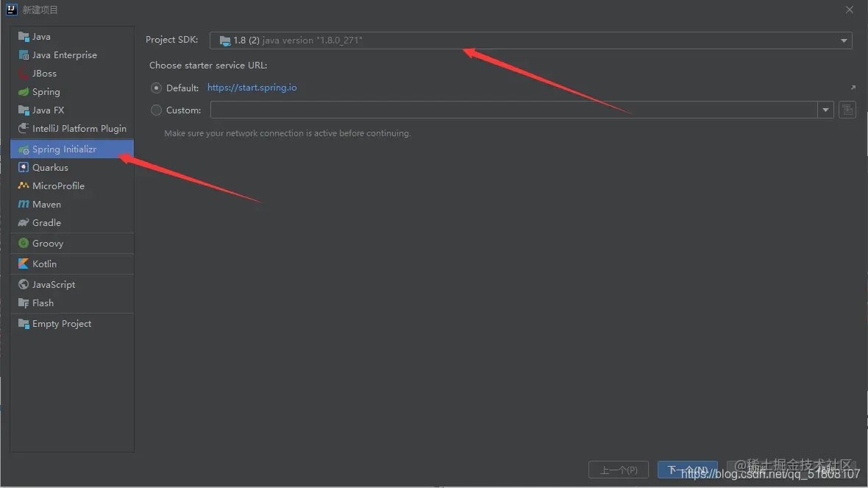Viewport: 868px width, 488px height.
Task: Click the JBoss icon in sidebar
Action: point(24,73)
